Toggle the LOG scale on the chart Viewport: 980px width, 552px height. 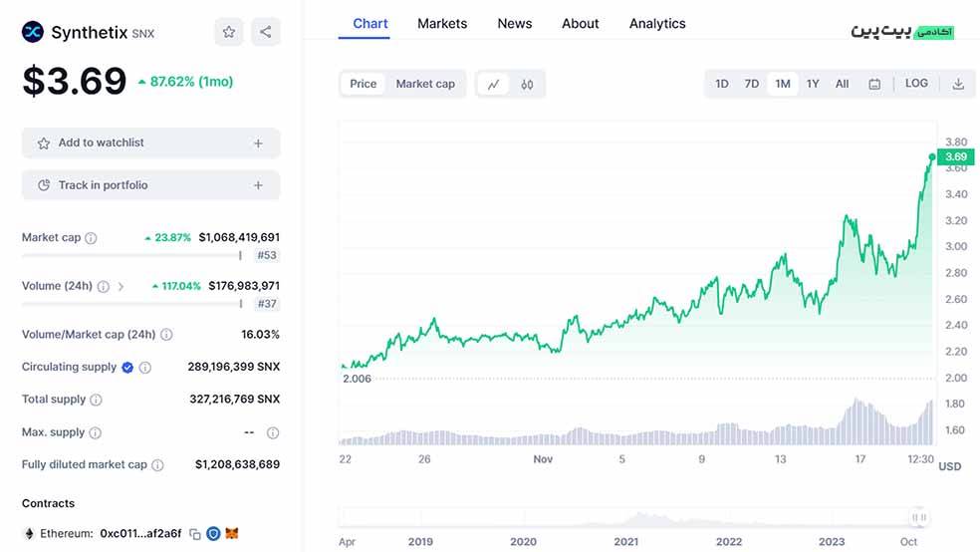(x=916, y=84)
